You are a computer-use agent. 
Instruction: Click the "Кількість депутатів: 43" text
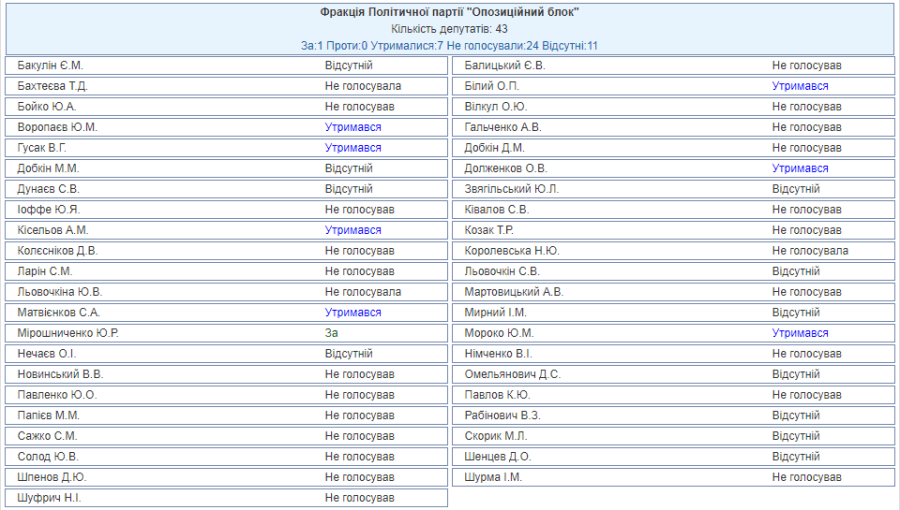(x=449, y=29)
